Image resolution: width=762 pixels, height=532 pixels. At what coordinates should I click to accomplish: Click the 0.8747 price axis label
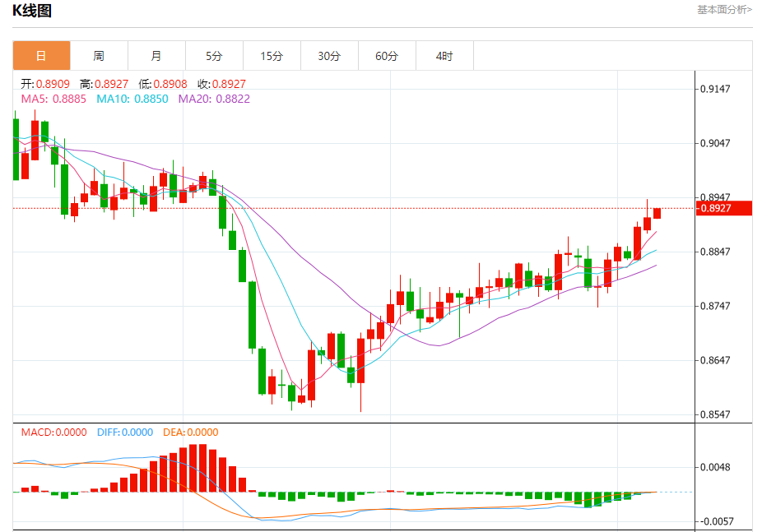(715, 306)
